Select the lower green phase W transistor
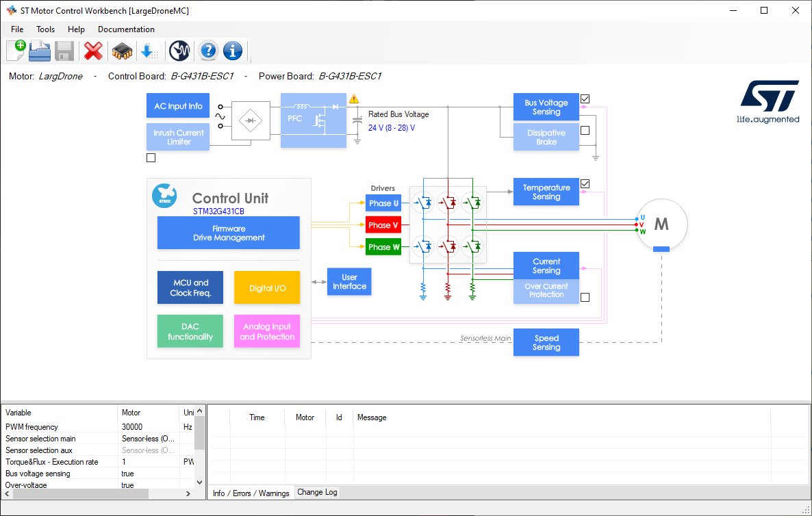Image resolution: width=812 pixels, height=516 pixels. click(472, 246)
